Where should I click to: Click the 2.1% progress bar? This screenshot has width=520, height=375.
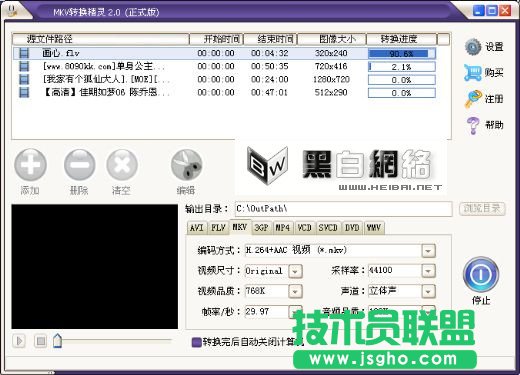tap(402, 67)
